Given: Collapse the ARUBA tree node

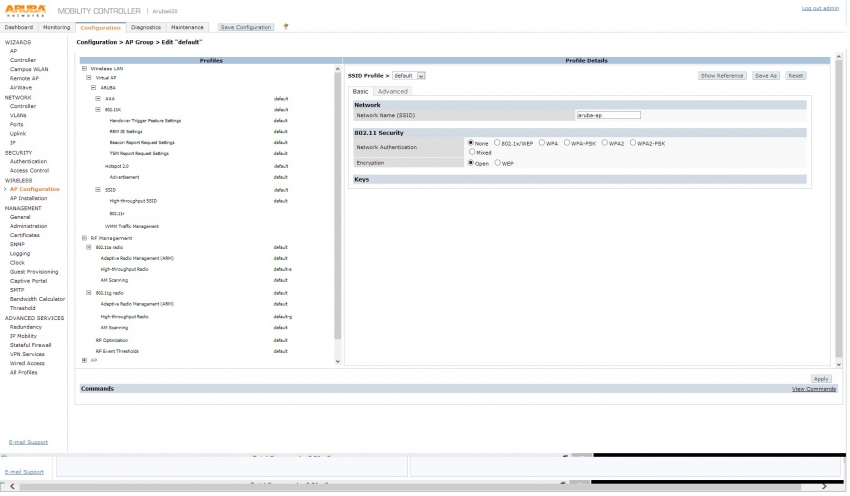Looking at the screenshot, I should (93, 87).
